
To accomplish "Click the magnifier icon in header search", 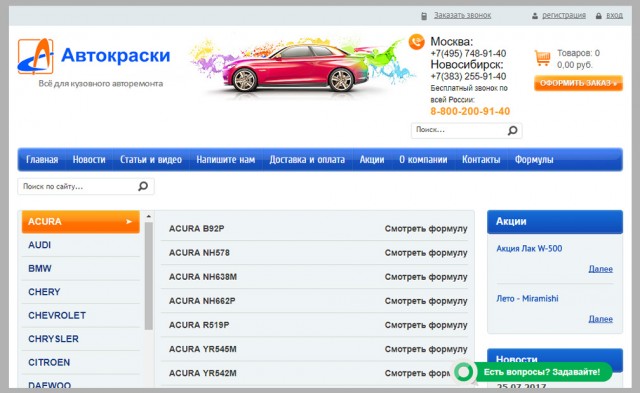I will coord(513,130).
